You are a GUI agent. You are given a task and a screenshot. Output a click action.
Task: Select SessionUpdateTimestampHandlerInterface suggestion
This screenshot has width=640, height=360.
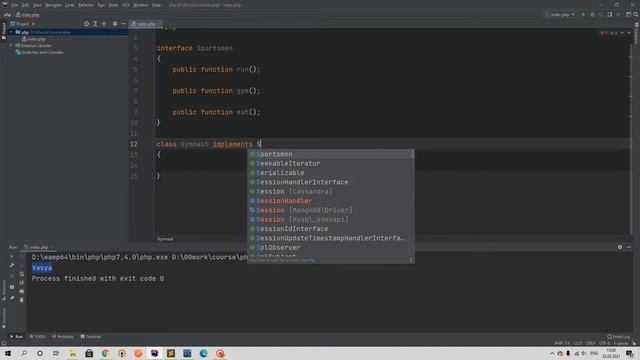click(x=331, y=238)
